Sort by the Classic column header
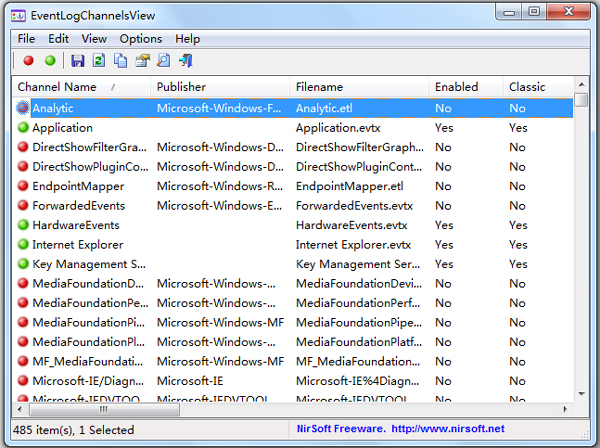 [x=538, y=87]
